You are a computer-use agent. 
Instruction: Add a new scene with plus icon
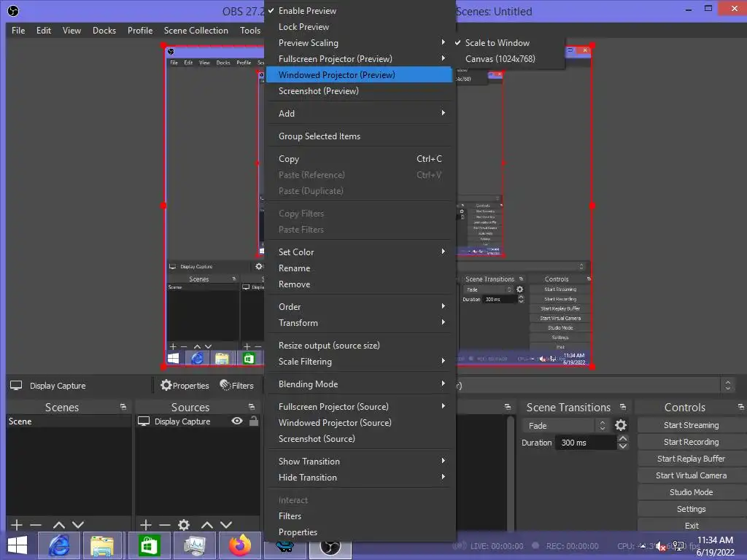tap(16, 525)
